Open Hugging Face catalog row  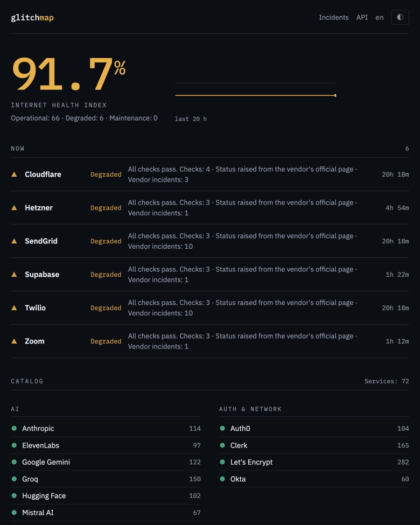(x=106, y=495)
